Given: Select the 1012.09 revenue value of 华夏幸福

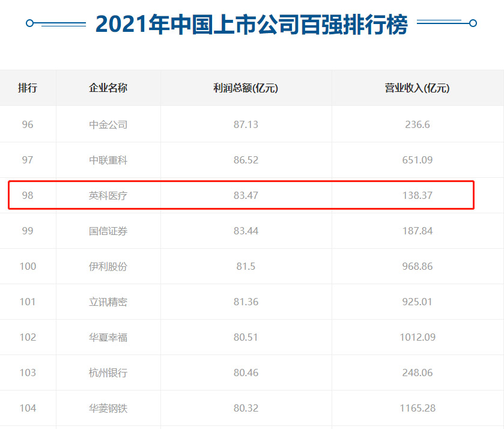Looking at the screenshot, I should click(x=417, y=337).
